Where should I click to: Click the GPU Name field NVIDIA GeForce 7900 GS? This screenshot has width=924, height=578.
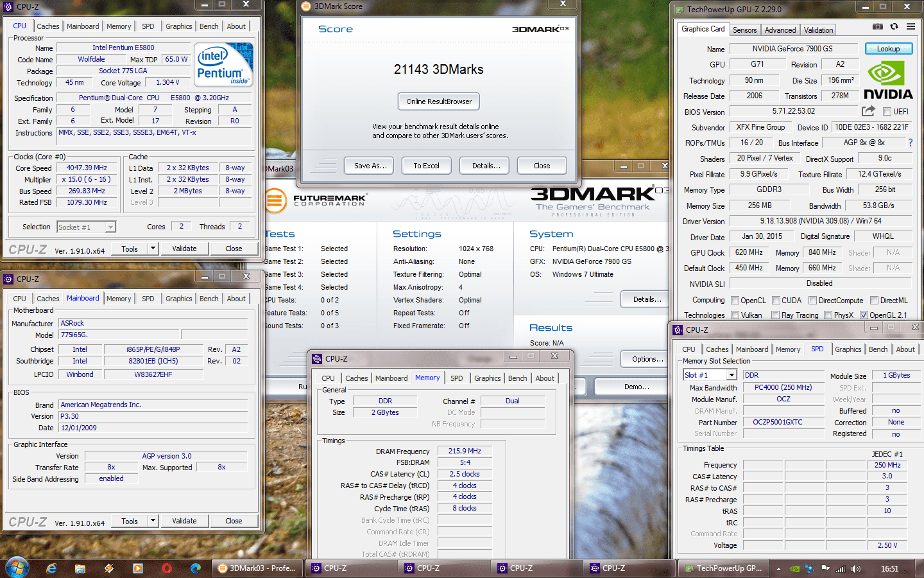point(792,49)
